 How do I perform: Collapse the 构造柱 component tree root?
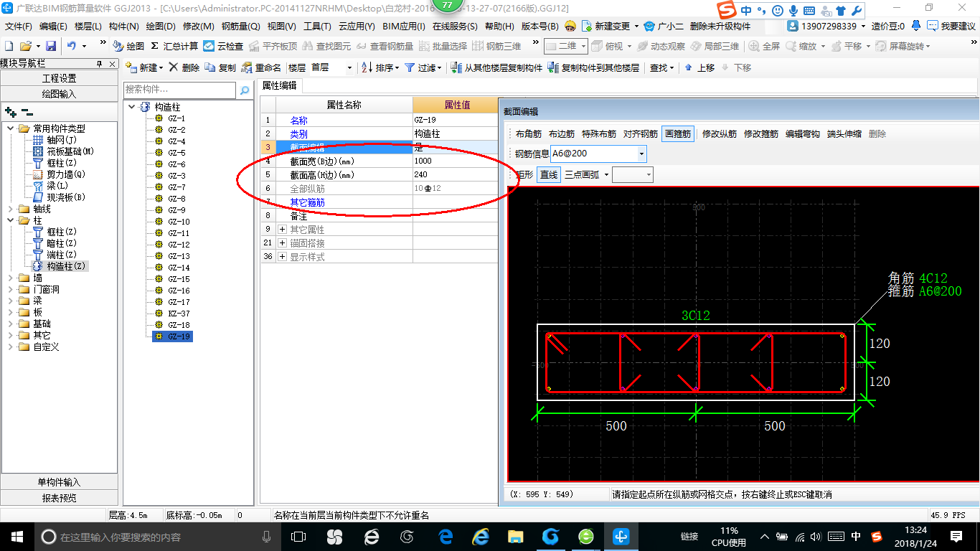click(131, 107)
